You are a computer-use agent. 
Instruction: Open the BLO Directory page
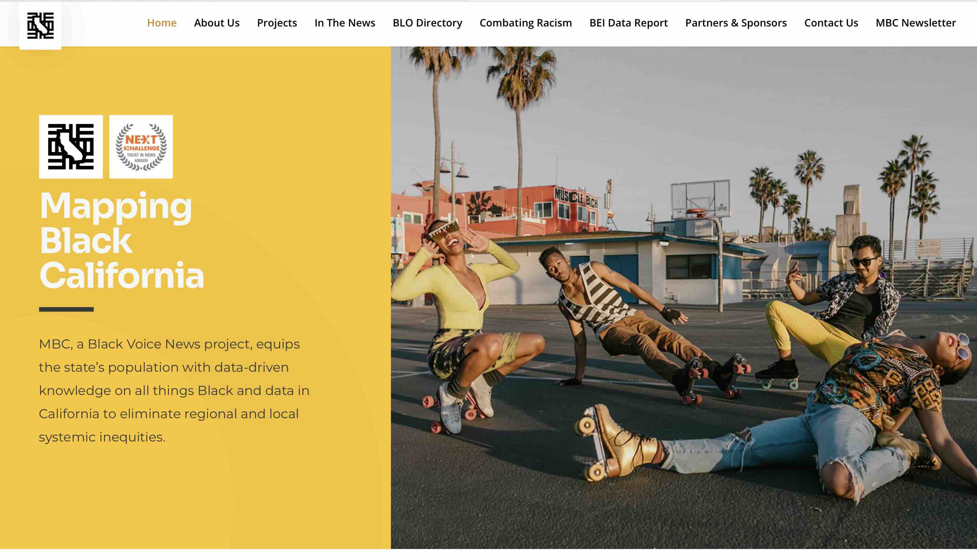(427, 23)
